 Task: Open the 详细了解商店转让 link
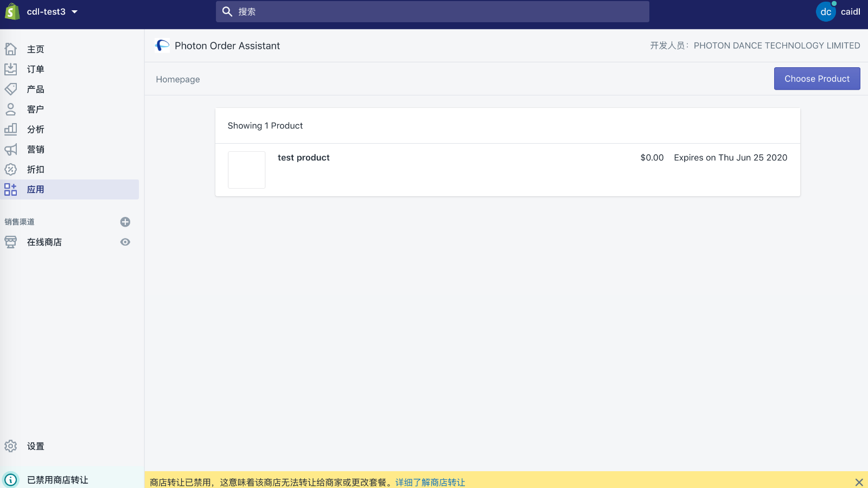point(430,482)
